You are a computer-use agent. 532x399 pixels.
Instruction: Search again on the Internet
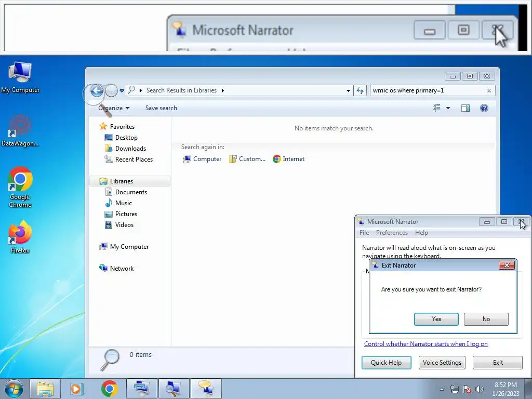pyautogui.click(x=289, y=159)
